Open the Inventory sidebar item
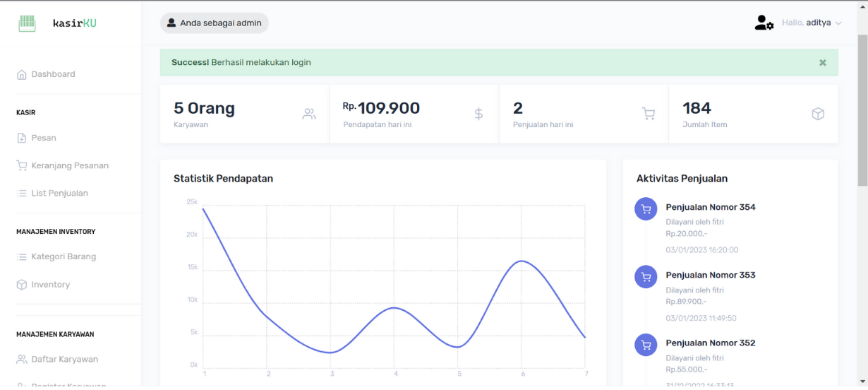 pyautogui.click(x=50, y=285)
